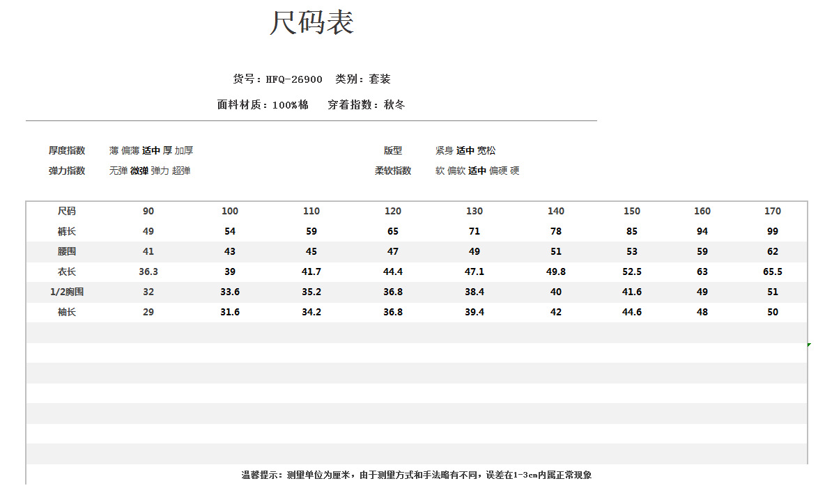Click the 温馨提示 measurement note at bottom

click(417, 475)
